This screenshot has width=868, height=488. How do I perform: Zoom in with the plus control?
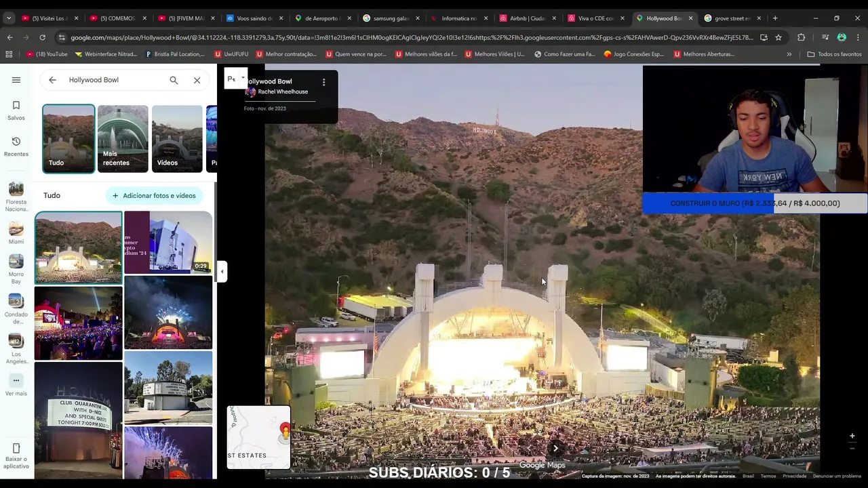pyautogui.click(x=852, y=436)
